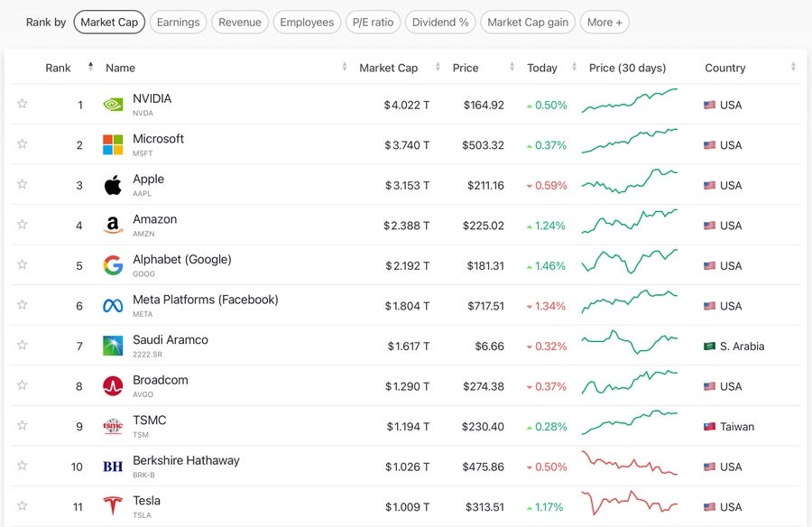Click the Price (30 days) column header
The width and height of the screenshot is (812, 527).
click(x=627, y=68)
